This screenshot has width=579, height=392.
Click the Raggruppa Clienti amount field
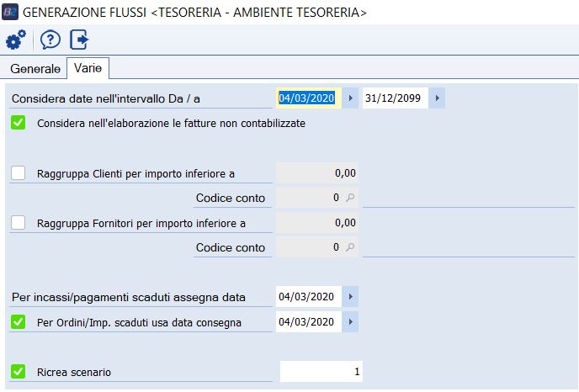pos(316,173)
